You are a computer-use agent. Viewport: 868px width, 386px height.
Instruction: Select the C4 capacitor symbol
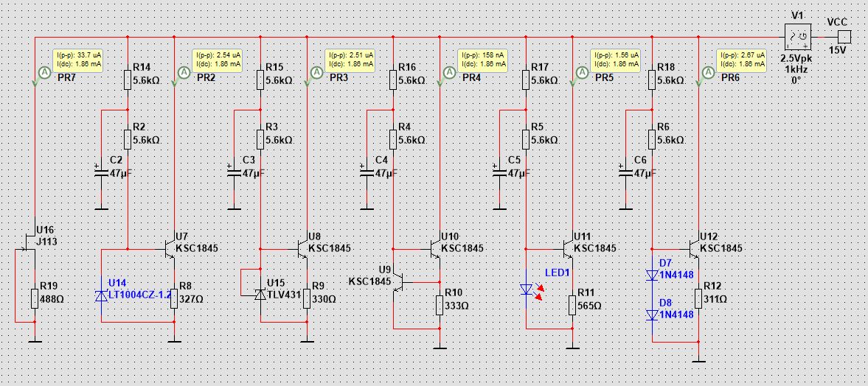(x=367, y=173)
